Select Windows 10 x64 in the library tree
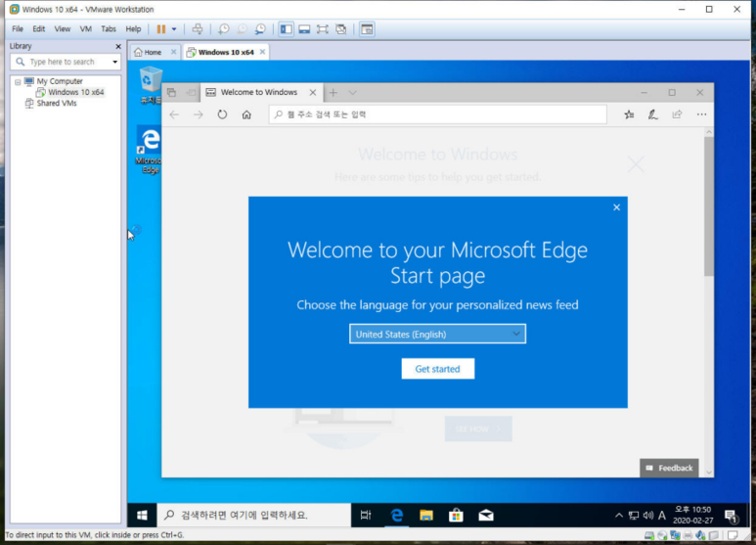The image size is (756, 545). [75, 92]
